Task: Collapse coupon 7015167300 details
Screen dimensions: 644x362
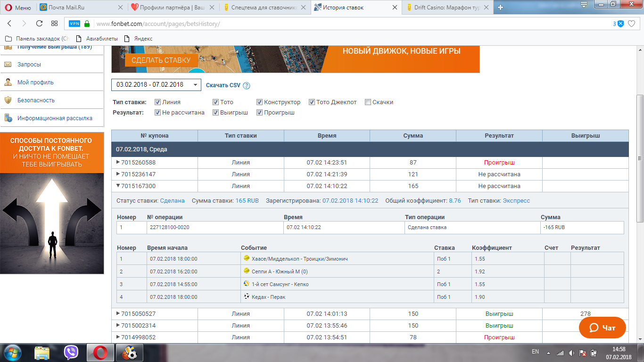Action: click(118, 186)
